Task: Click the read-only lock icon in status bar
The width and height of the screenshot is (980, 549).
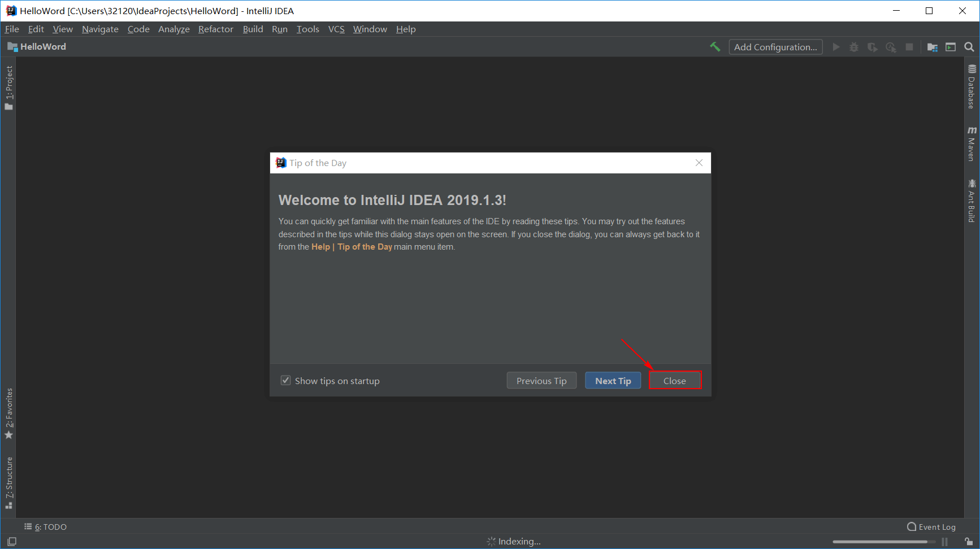Action: 969,541
